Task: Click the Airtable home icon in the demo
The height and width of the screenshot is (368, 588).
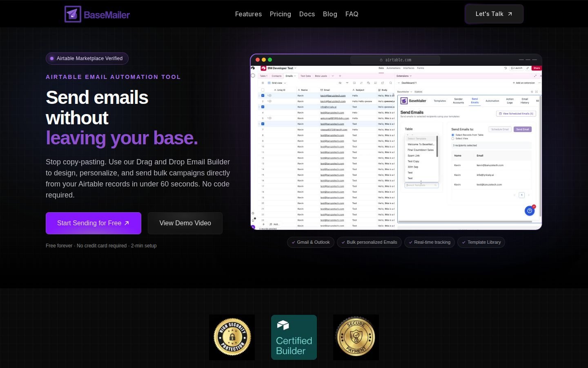Action: tap(253, 68)
